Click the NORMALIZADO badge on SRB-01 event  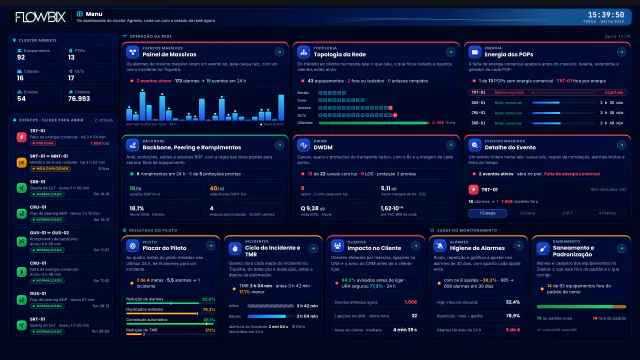coord(47,194)
